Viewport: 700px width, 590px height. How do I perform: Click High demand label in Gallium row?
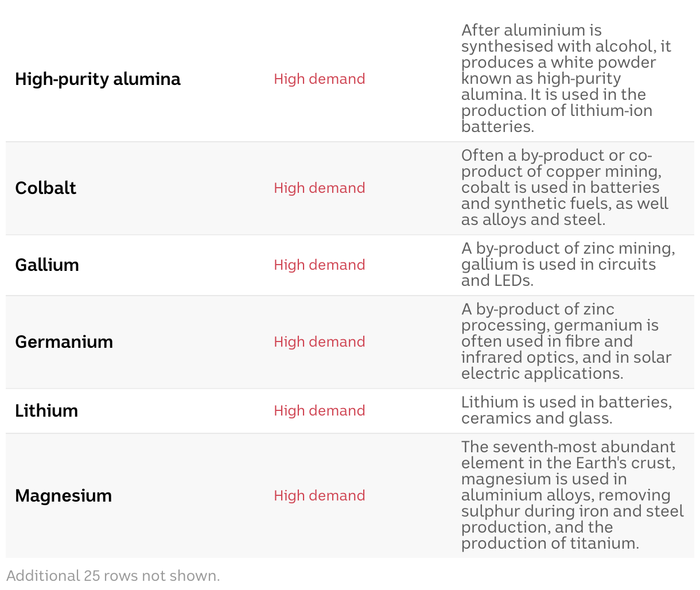(319, 265)
